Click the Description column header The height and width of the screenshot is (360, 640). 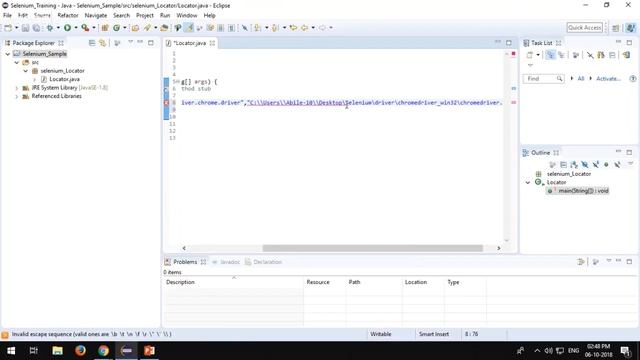(234, 282)
